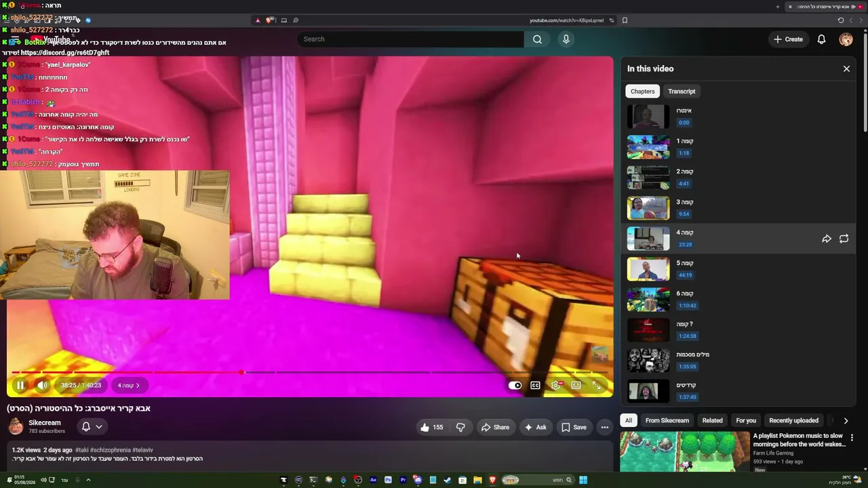Focus the YouTube search field
Screen dimensions: 868x488
click(410, 39)
